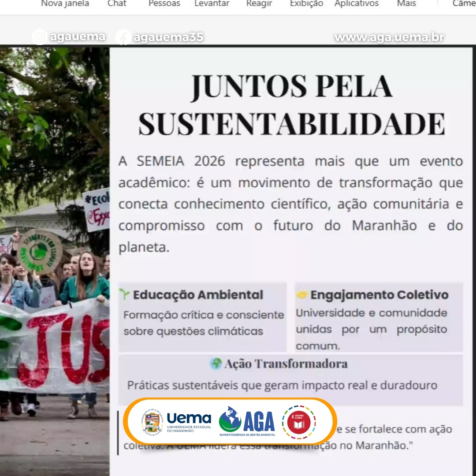
Task: Open the Pessoas participants list
Action: click(164, 4)
